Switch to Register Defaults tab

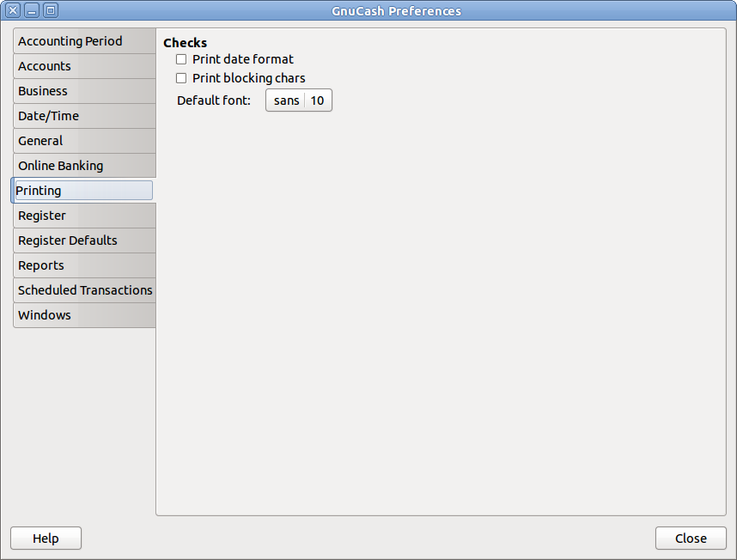tap(84, 240)
